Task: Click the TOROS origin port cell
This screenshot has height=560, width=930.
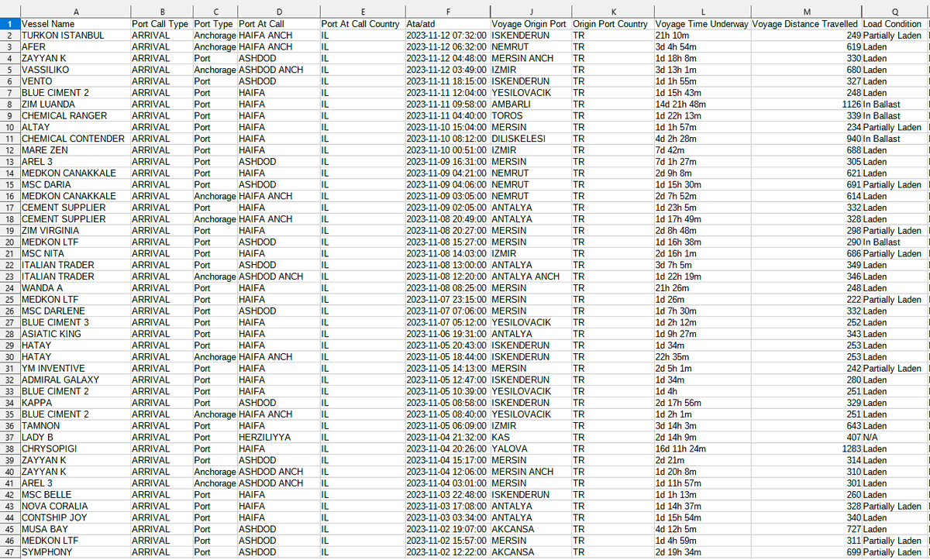Action: click(531, 116)
